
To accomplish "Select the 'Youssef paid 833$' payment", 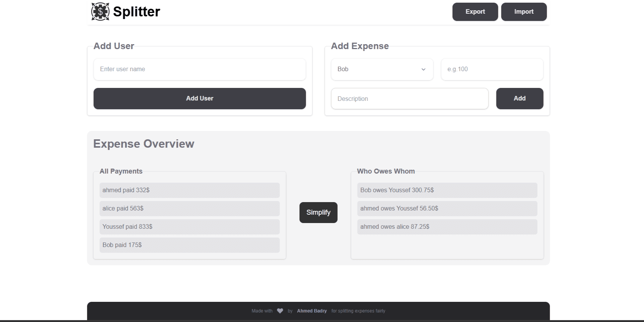I will (190, 227).
